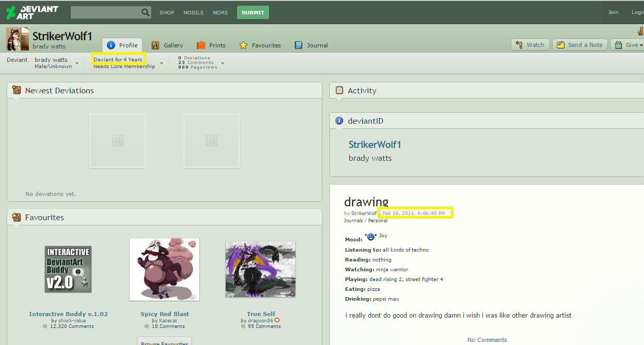Click the Spicy Red Blast title link

165,314
